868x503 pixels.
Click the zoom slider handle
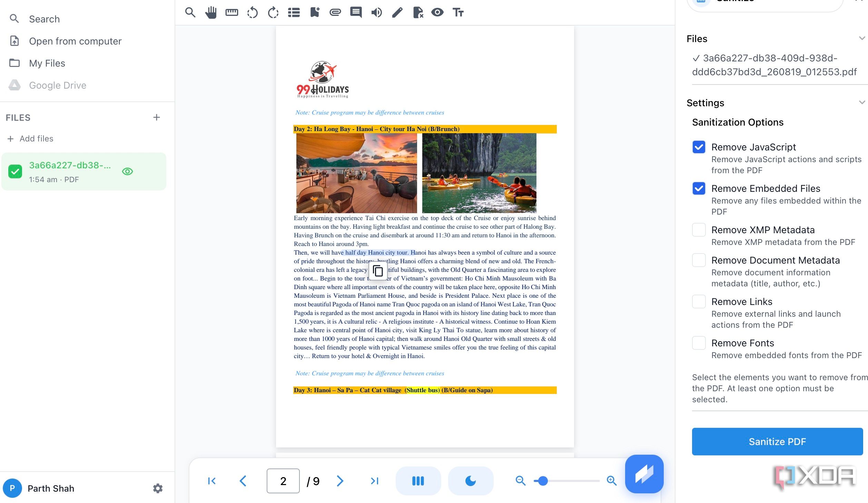(543, 481)
